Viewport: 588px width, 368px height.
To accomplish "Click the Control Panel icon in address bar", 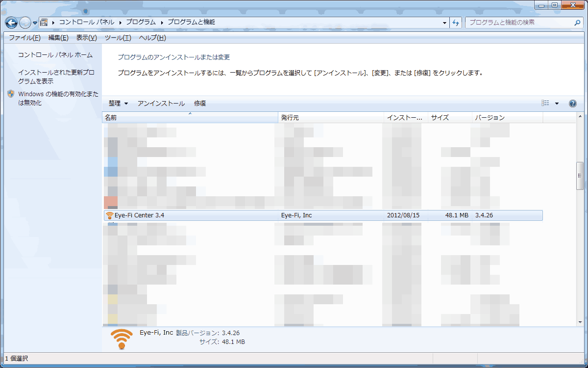I will [x=44, y=23].
